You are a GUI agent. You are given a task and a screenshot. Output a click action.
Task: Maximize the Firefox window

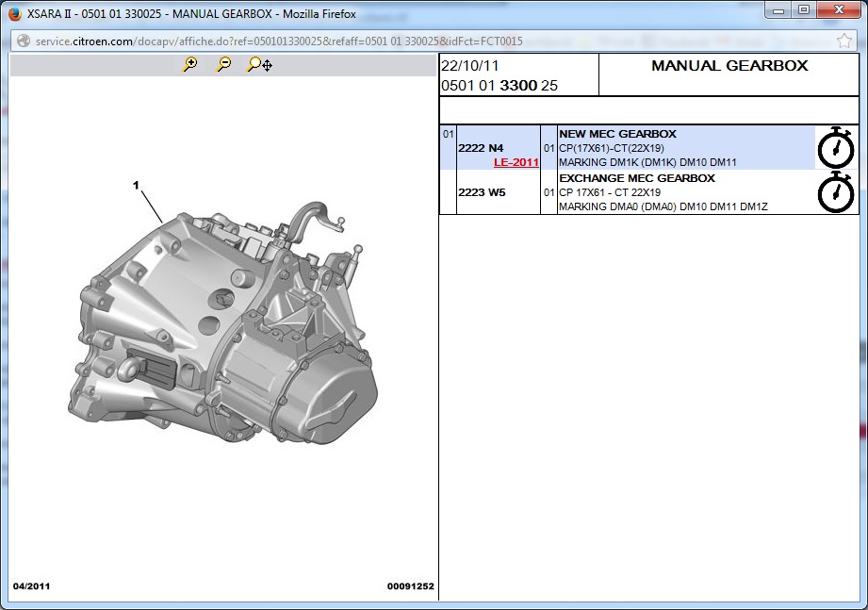click(x=804, y=10)
